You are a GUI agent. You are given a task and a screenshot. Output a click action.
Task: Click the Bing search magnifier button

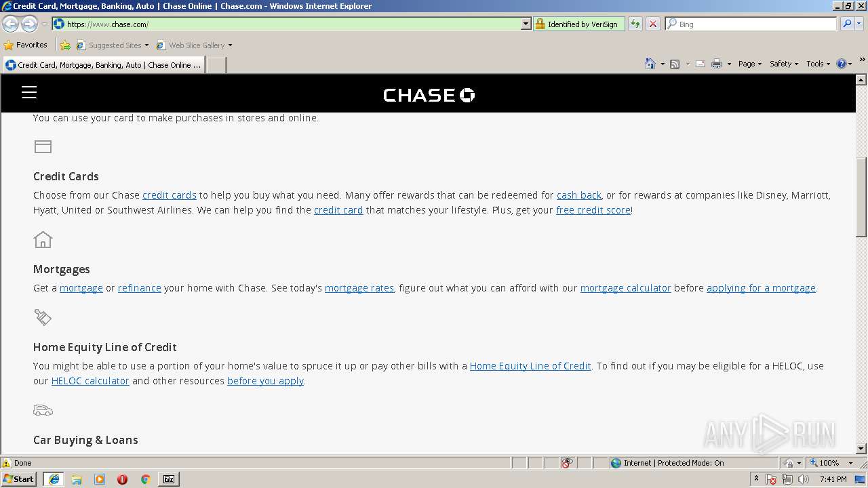pyautogui.click(x=846, y=24)
